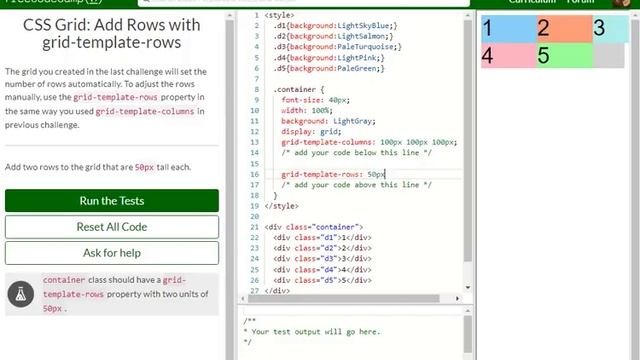Click the div class d4 code line

[322, 270]
